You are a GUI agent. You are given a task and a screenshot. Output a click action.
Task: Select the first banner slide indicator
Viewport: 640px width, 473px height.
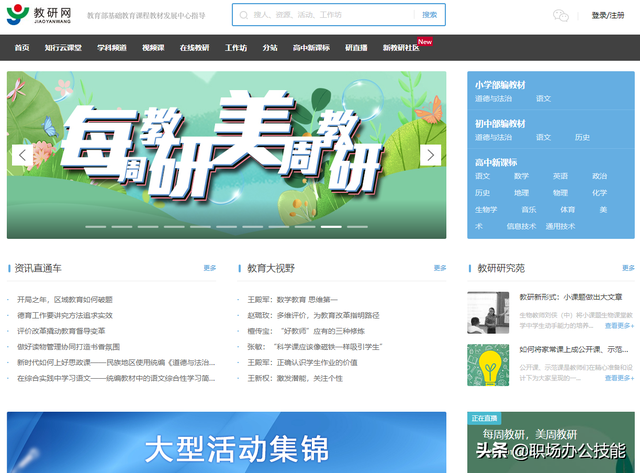[96, 227]
